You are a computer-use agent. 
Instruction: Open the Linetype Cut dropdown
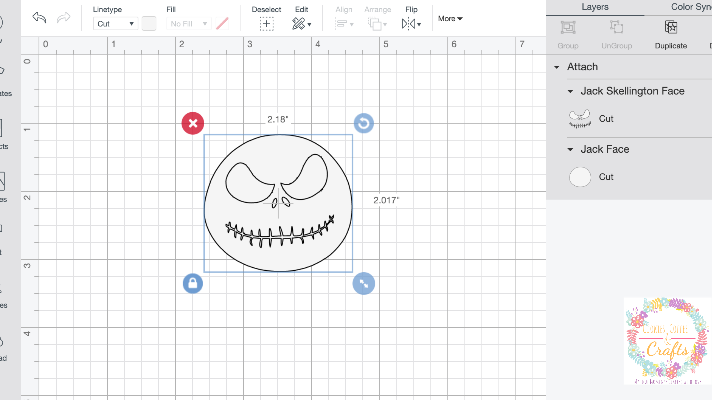(x=115, y=24)
